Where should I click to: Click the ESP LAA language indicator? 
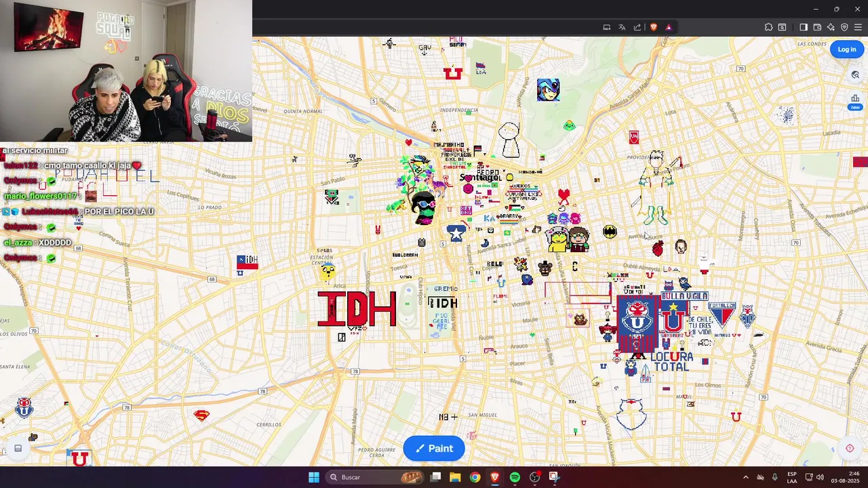(x=792, y=477)
